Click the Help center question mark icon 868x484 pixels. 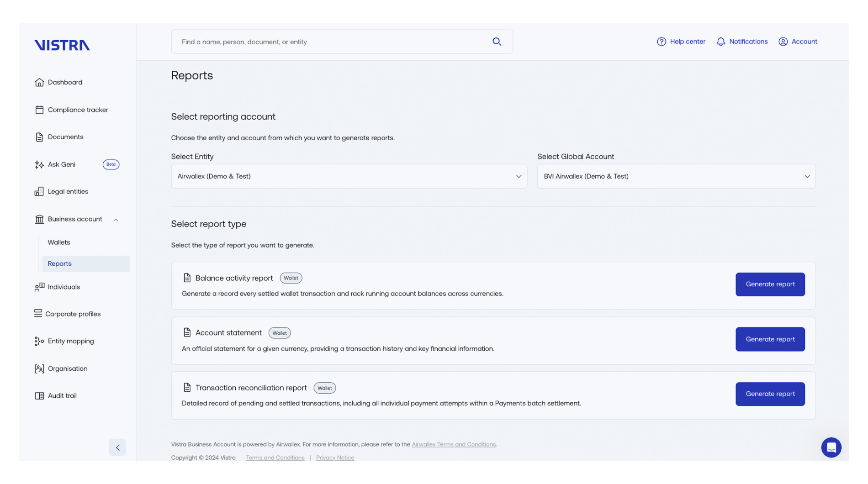[x=661, y=42]
